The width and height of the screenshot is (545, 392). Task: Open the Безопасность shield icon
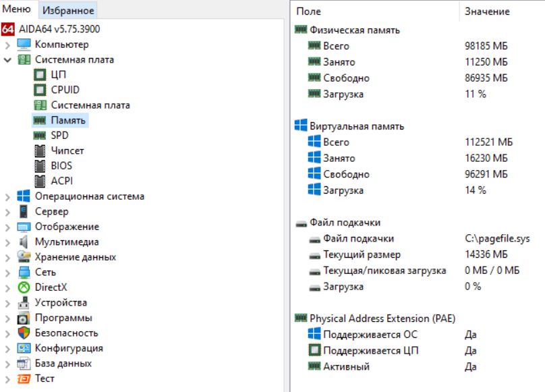[x=24, y=333]
